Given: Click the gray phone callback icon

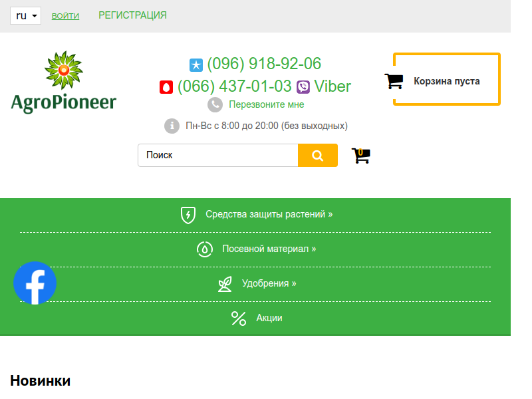Looking at the screenshot, I should (215, 105).
